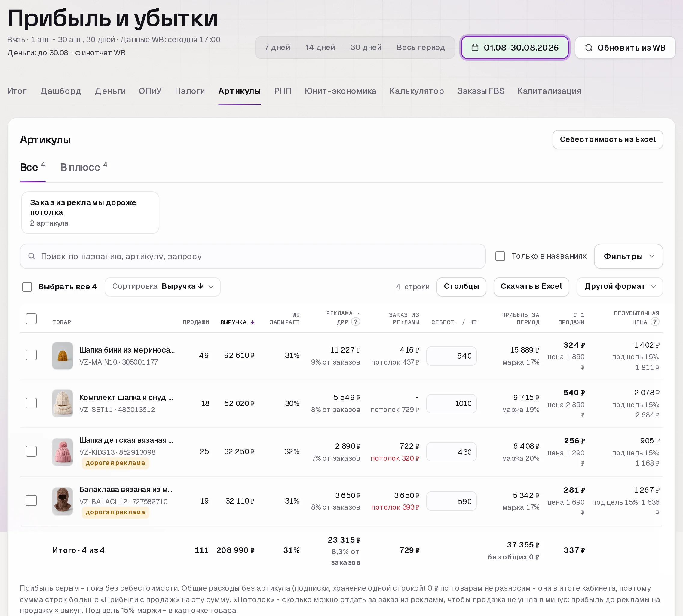This screenshot has height=616, width=683.
Task: Click Скачать в Excel button
Action: [531, 287]
